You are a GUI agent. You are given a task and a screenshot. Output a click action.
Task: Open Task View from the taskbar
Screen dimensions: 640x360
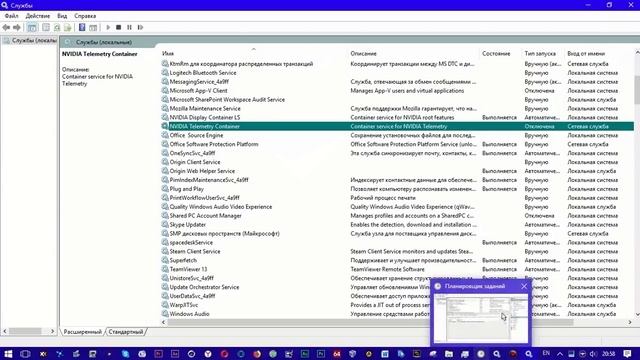pos(25,353)
